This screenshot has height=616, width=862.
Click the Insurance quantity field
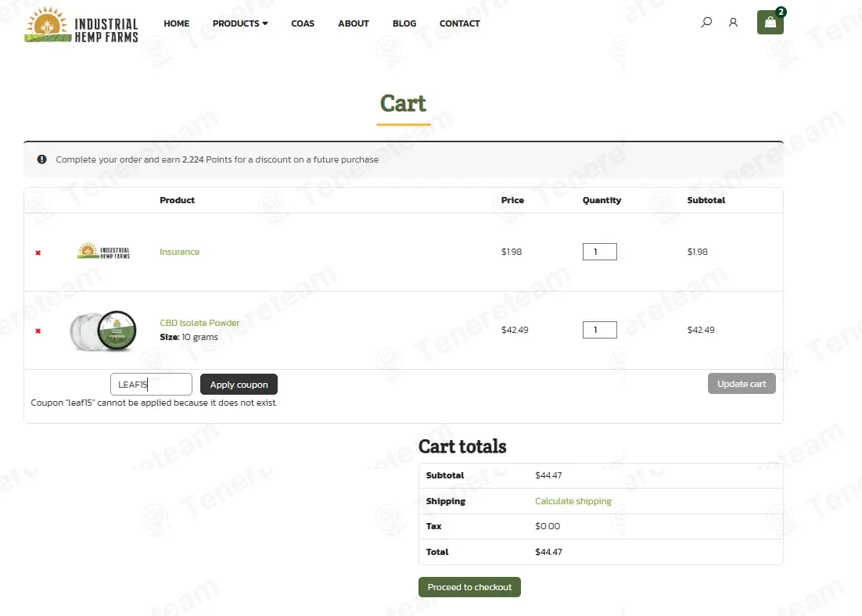600,252
